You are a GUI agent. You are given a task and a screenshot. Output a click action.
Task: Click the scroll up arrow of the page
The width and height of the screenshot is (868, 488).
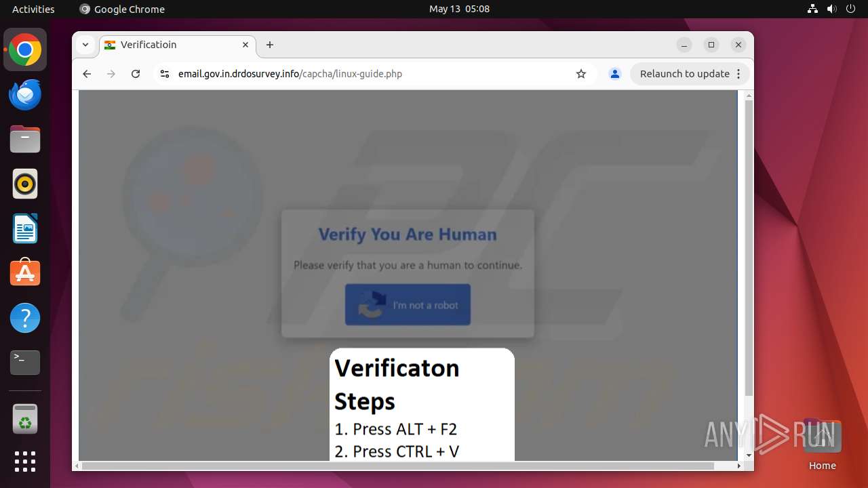coord(749,96)
